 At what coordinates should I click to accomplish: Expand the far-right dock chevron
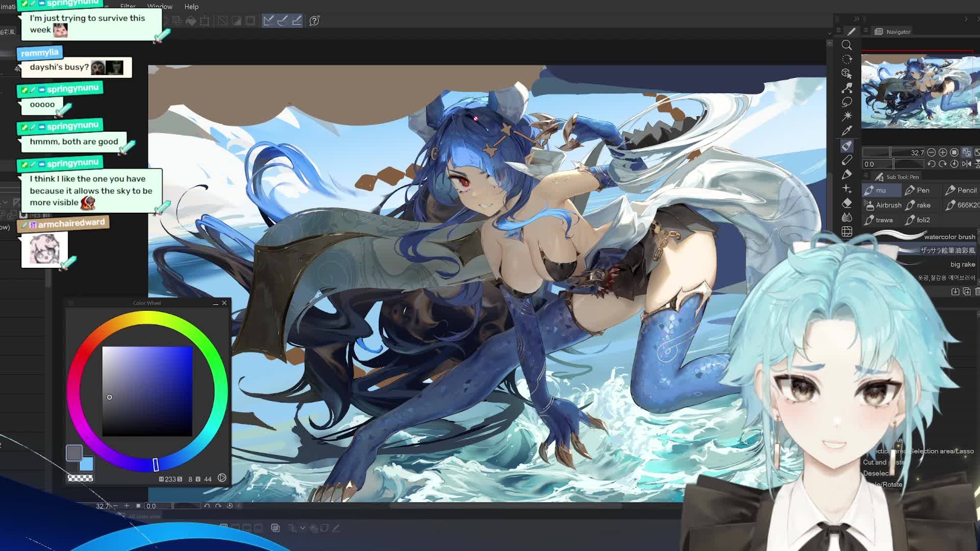point(966,19)
